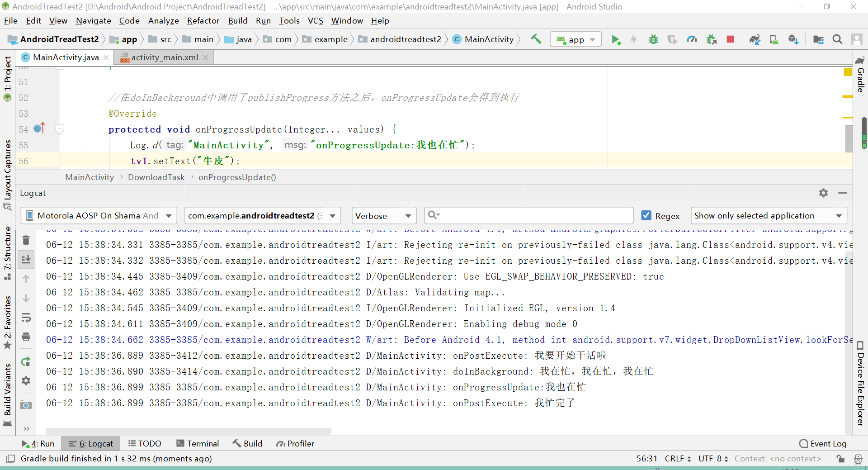Viewport: 868px width, 470px height.
Task: Open the 4: Run tool window
Action: (x=38, y=444)
